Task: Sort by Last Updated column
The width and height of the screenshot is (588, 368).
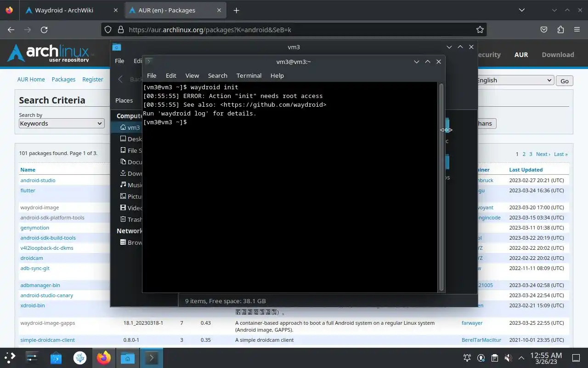Action: click(x=526, y=170)
